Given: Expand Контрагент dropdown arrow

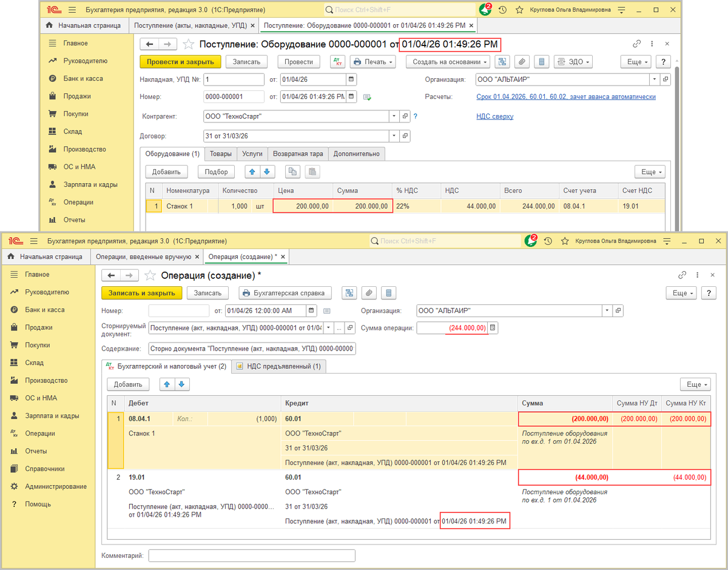Looking at the screenshot, I should pos(395,116).
